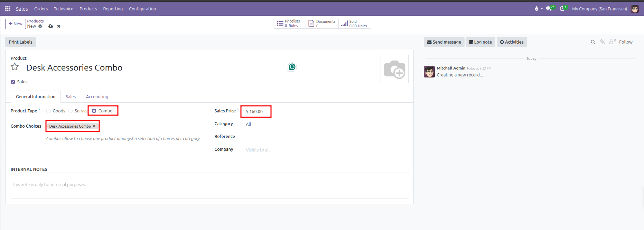Toggle the Sales checkbox
644x230 pixels.
pos(13,82)
